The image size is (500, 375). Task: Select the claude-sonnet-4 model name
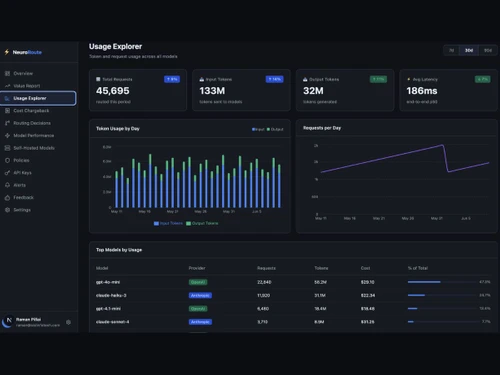(x=113, y=322)
